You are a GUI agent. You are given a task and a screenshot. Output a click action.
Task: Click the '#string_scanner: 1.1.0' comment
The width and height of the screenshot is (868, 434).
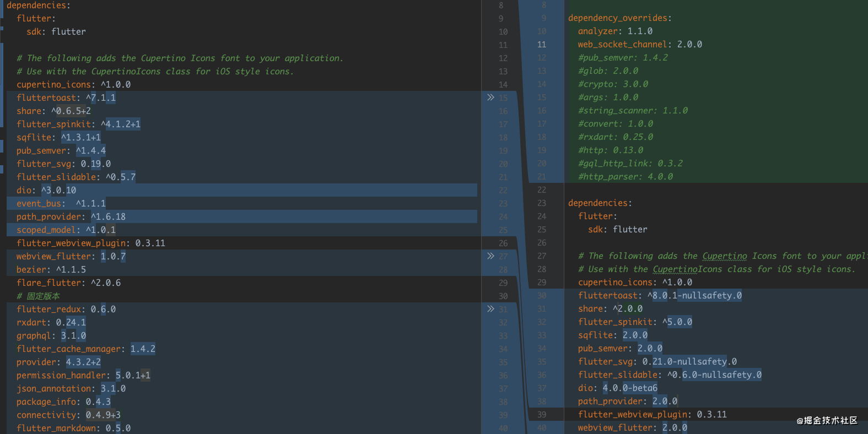633,110
